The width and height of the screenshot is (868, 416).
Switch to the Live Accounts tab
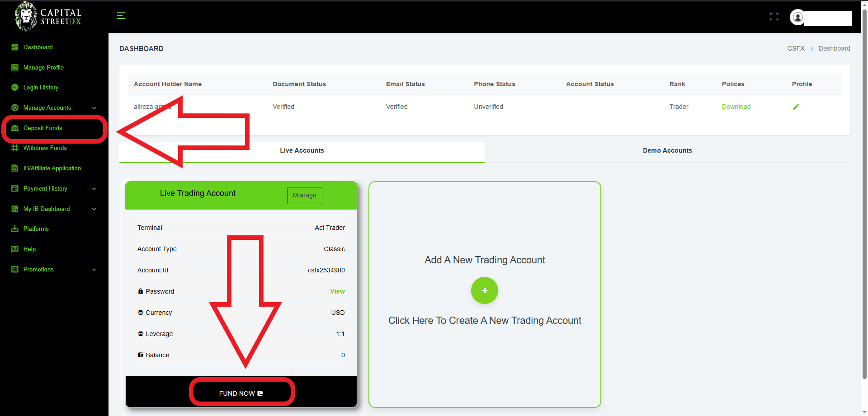(x=302, y=151)
